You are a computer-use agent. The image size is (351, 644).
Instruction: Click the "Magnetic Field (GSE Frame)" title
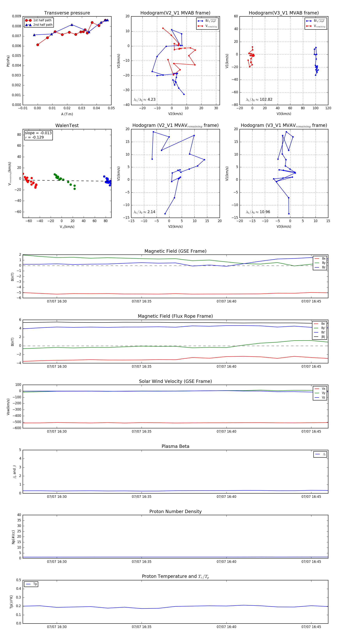pos(175,251)
